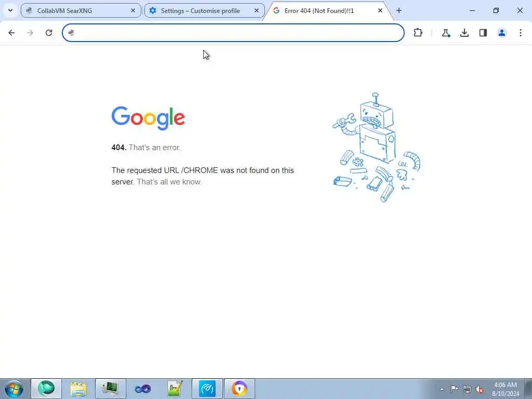Image resolution: width=532 pixels, height=399 pixels.
Task: Open the Extensions puzzle icon
Action: tap(418, 33)
